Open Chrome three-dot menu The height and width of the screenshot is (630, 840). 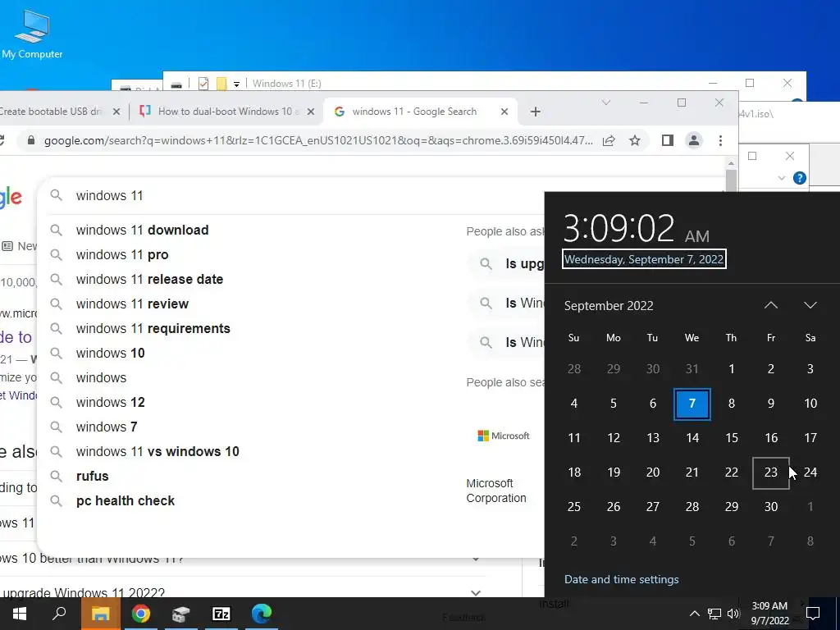[720, 141]
